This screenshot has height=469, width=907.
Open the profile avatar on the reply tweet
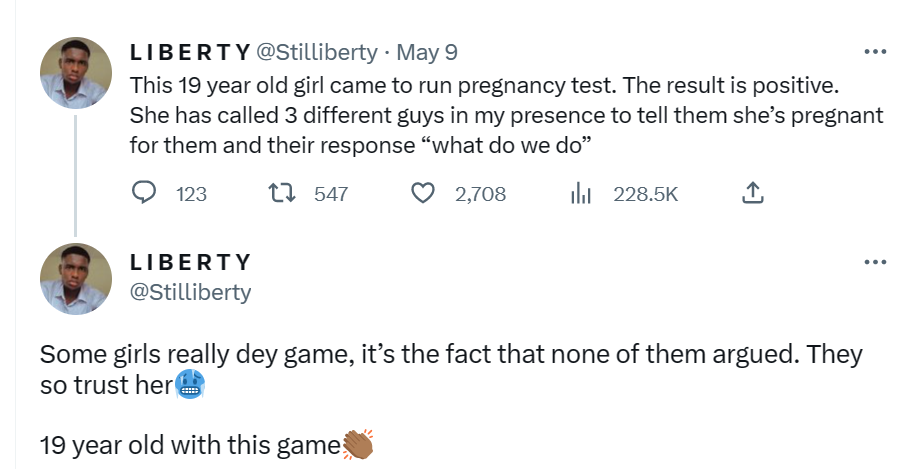pyautogui.click(x=75, y=279)
